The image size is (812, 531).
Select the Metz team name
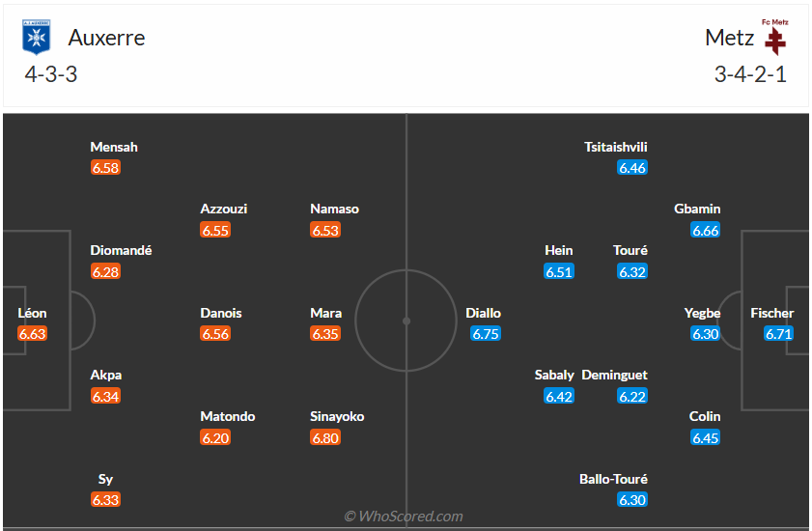[x=729, y=38]
